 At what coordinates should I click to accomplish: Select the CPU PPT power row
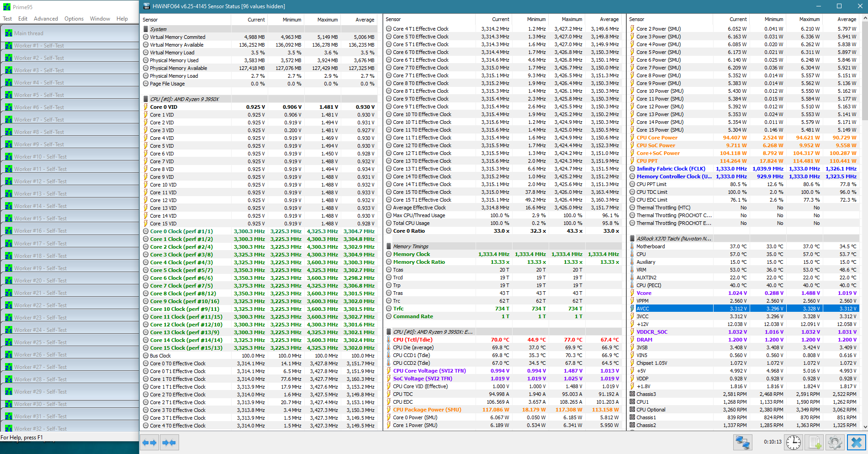coord(743,161)
